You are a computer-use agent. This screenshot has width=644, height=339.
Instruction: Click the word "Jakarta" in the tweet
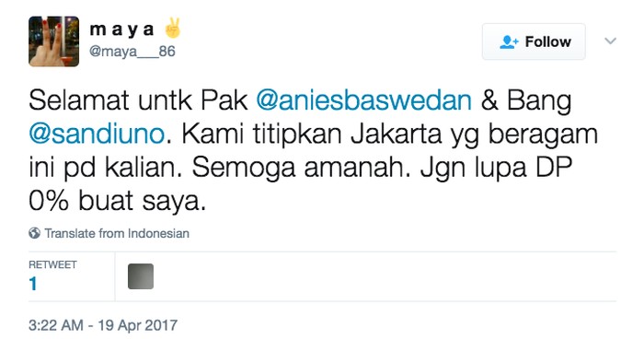click(396, 134)
